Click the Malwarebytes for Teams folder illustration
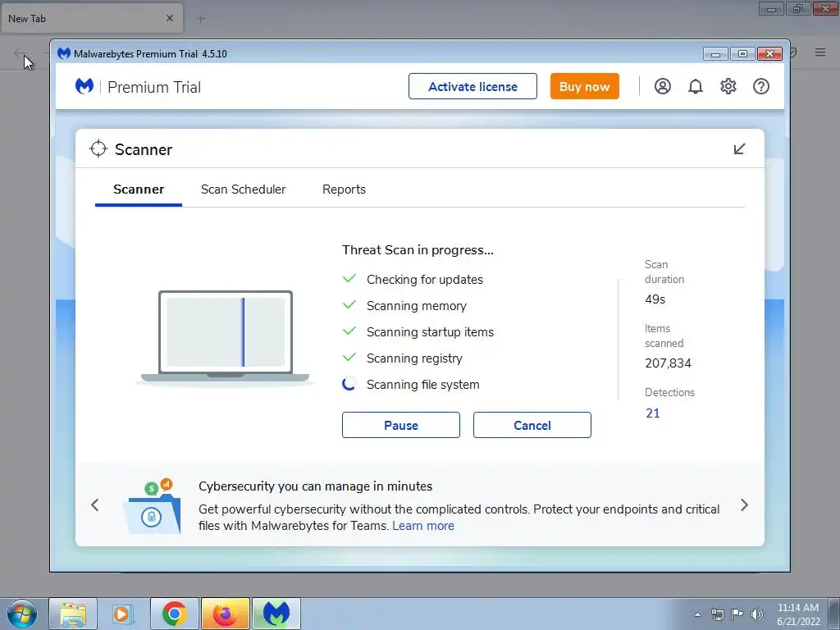Image resolution: width=840 pixels, height=630 pixels. tap(153, 506)
